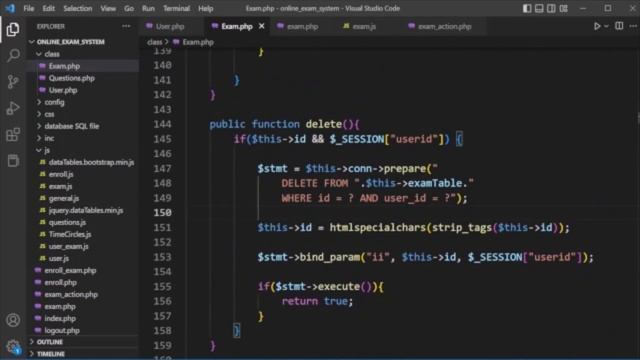This screenshot has height=360, width=640.
Task: Open User.php in the explorer tree
Action: [x=63, y=90]
